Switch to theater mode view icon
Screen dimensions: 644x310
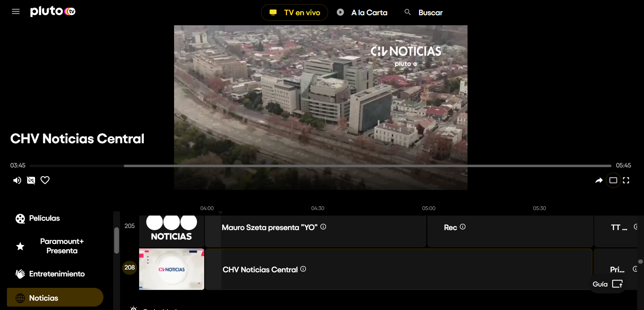point(613,180)
